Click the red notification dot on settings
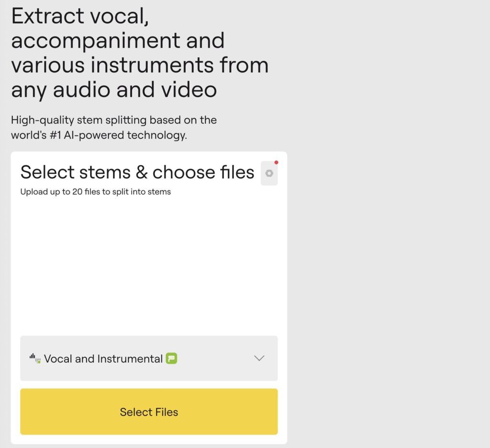 point(276,163)
